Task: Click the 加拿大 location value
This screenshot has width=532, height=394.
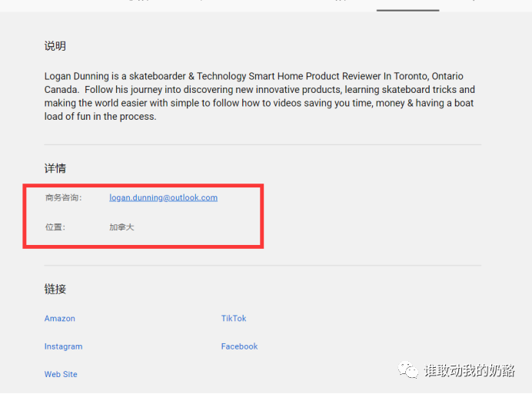Action: tap(121, 227)
